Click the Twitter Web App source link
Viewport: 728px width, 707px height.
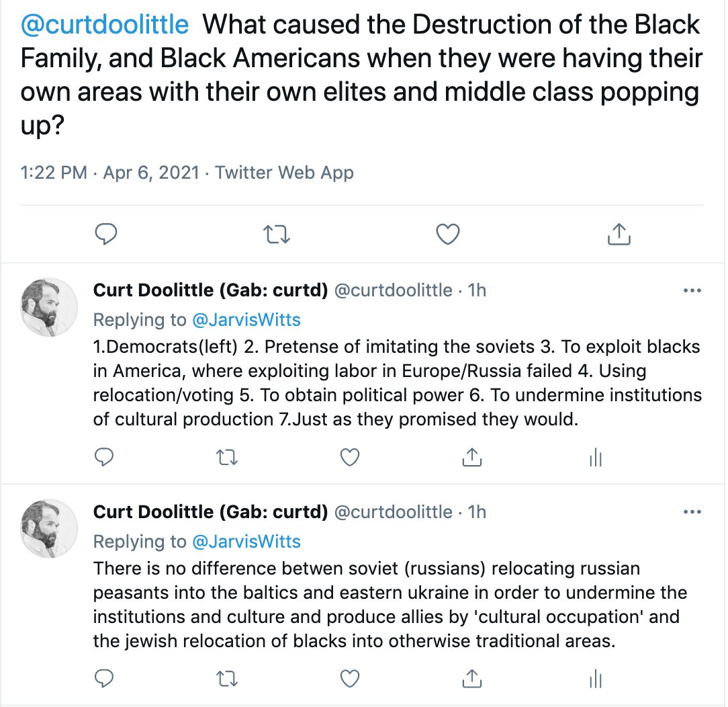tap(283, 173)
